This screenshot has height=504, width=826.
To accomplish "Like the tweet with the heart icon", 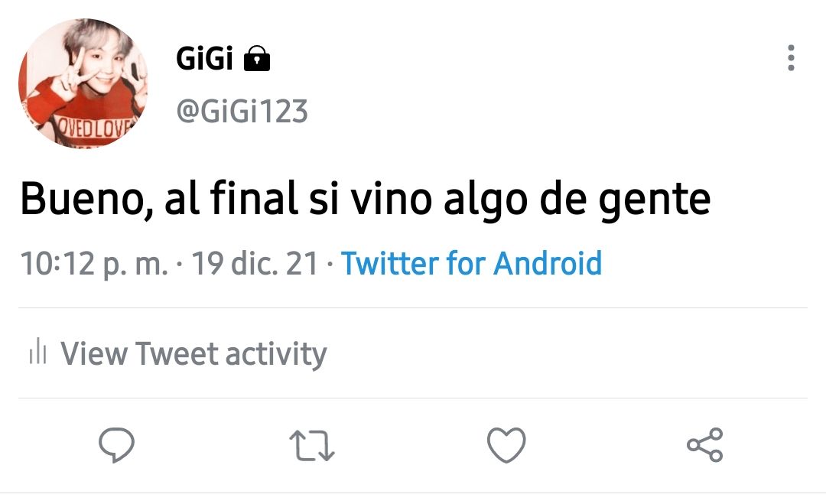I will (506, 445).
